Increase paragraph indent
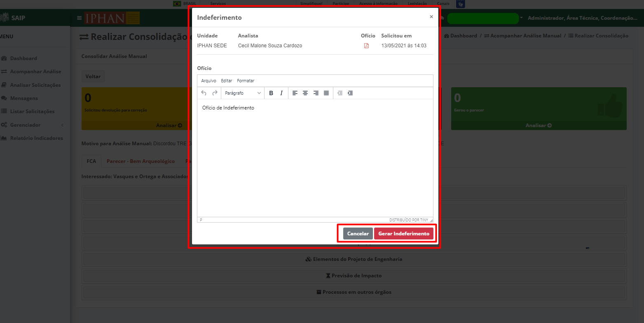Screen dimensions: 644x323 coord(350,93)
